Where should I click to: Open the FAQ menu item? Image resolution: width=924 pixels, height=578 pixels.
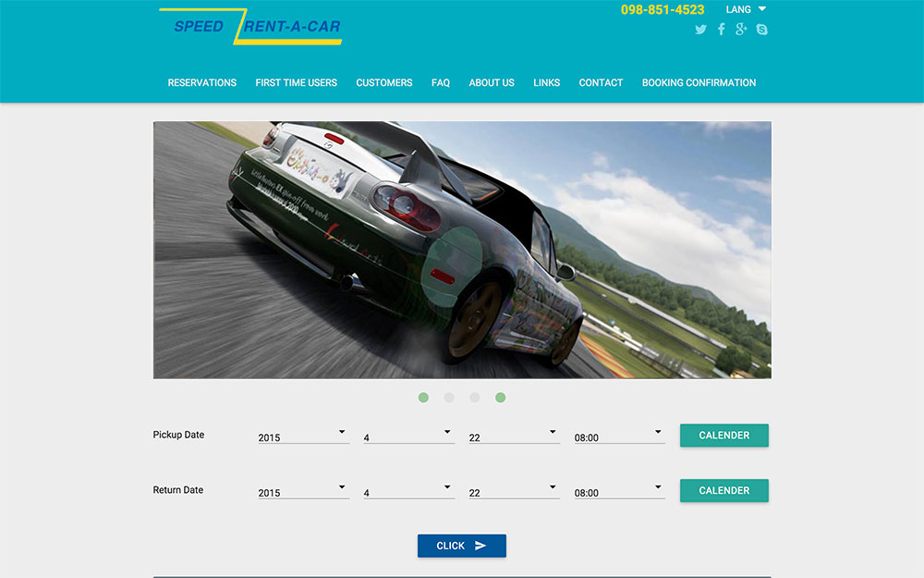[441, 82]
